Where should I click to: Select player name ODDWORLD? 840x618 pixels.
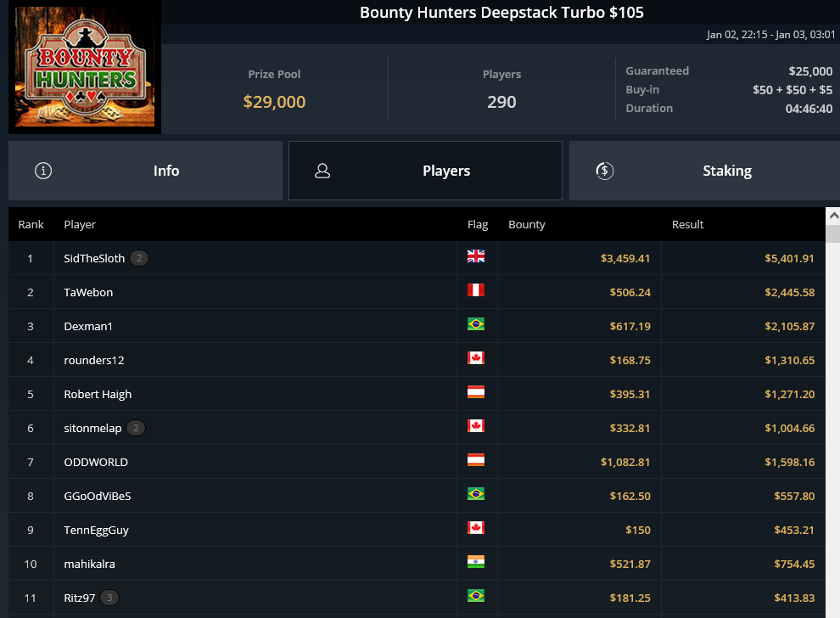tap(96, 462)
